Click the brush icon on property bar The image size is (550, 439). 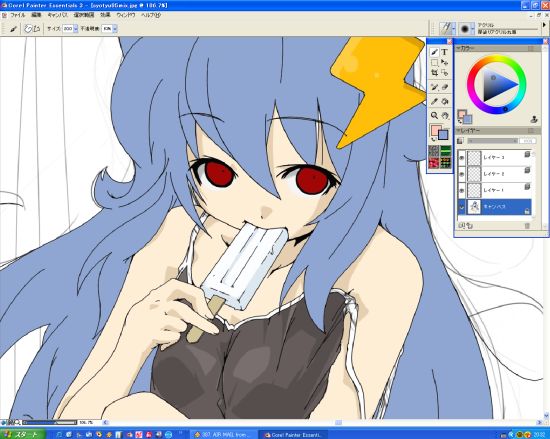[x=13, y=29]
